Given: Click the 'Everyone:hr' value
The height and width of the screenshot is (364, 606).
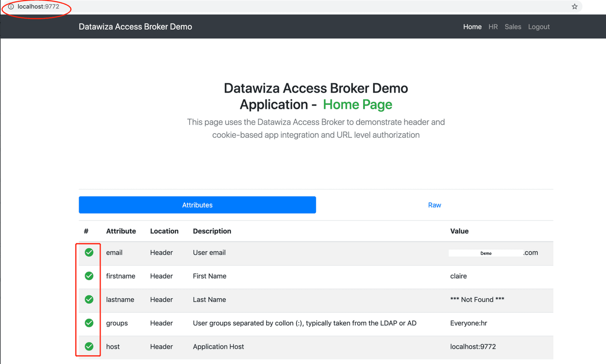Looking at the screenshot, I should [469, 323].
